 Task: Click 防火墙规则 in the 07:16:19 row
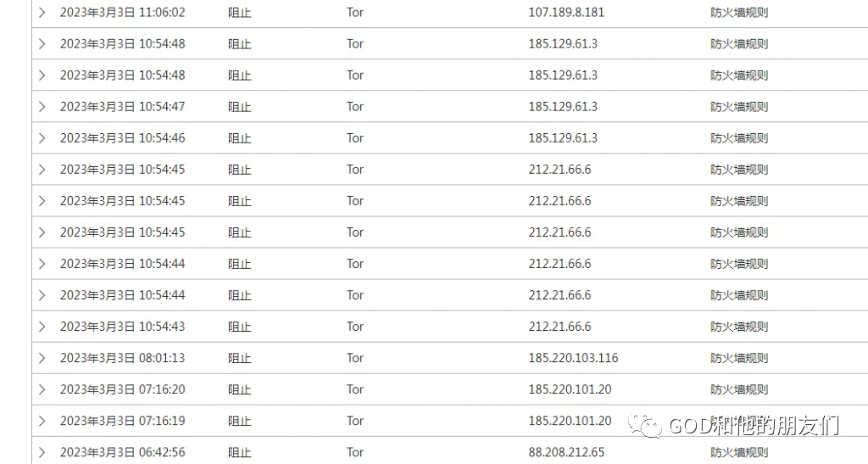(x=739, y=421)
